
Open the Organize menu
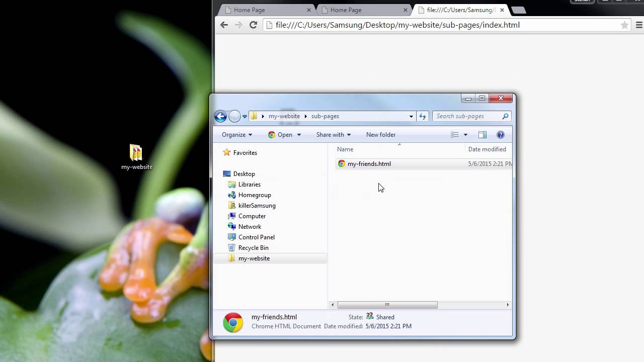[x=237, y=135]
